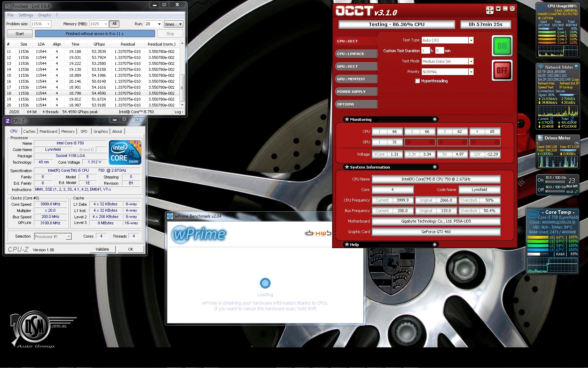This screenshot has width=588, height=368.
Task: Click the LinX finished progress bar
Action: 95,34
